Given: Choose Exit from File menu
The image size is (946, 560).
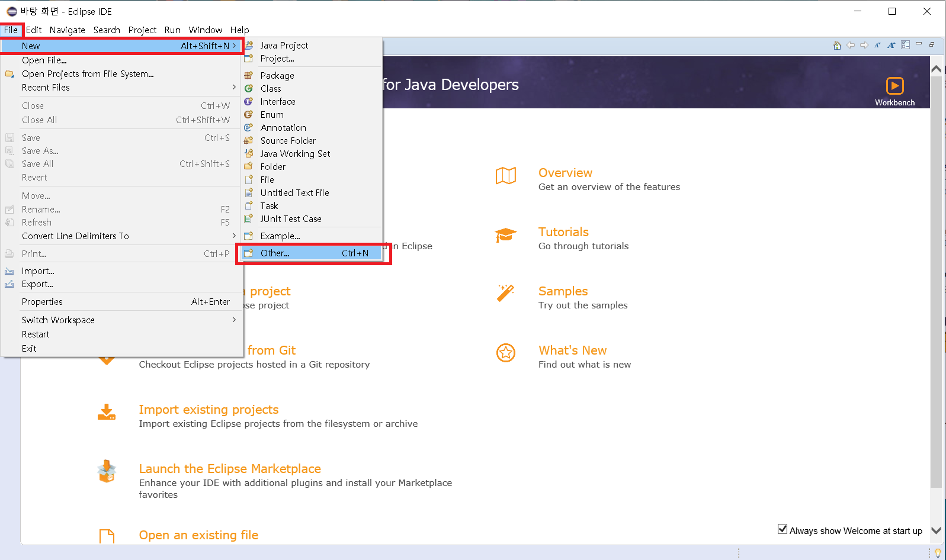Looking at the screenshot, I should (x=121, y=348).
